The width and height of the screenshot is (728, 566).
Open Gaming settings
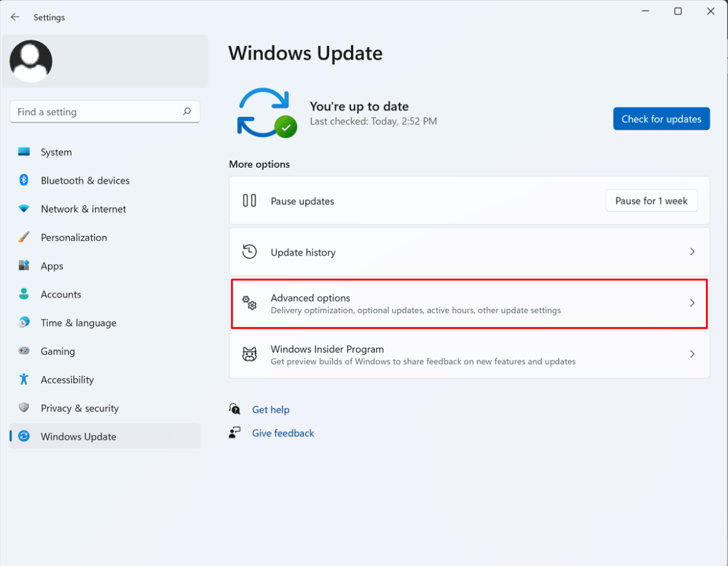57,351
